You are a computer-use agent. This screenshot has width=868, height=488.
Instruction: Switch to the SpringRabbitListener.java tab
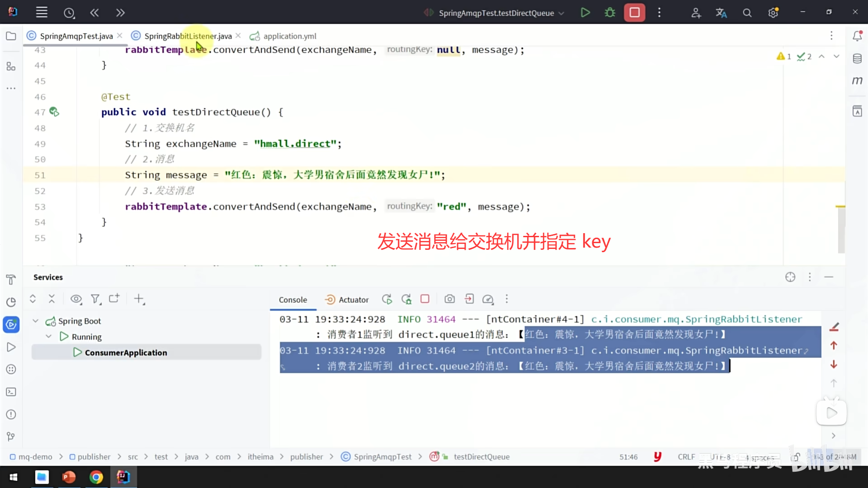pyautogui.click(x=188, y=36)
